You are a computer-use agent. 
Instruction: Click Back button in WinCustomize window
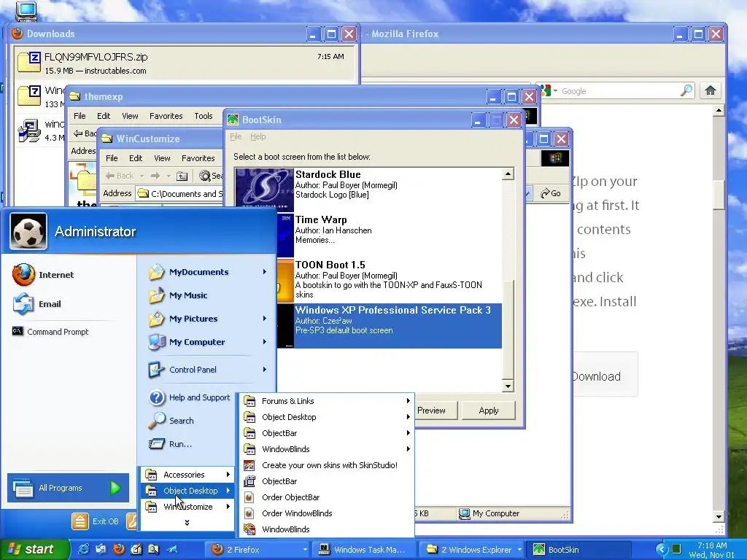(x=120, y=176)
